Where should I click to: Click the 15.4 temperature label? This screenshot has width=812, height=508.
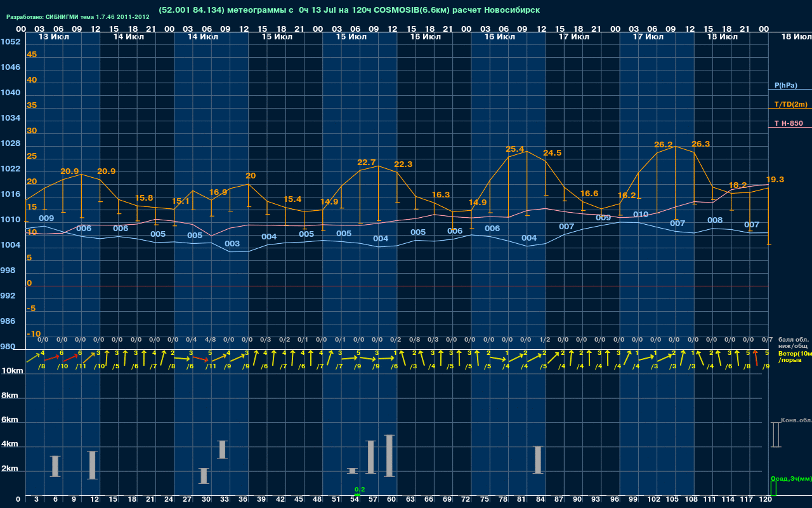coord(292,199)
